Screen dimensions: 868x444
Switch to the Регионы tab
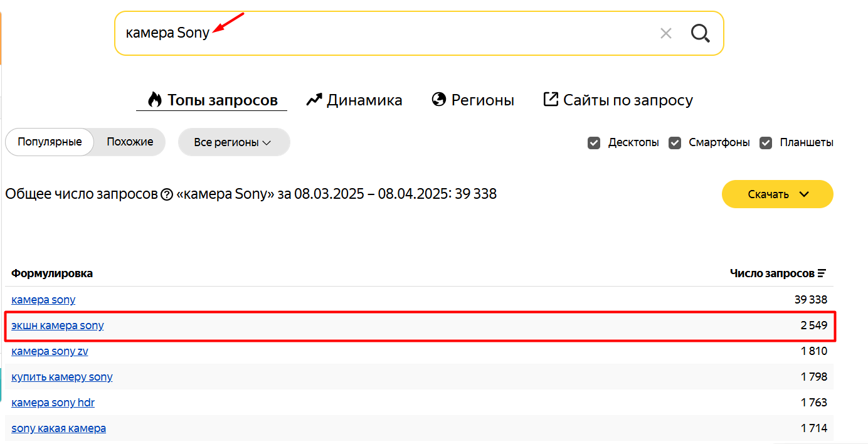click(x=473, y=100)
